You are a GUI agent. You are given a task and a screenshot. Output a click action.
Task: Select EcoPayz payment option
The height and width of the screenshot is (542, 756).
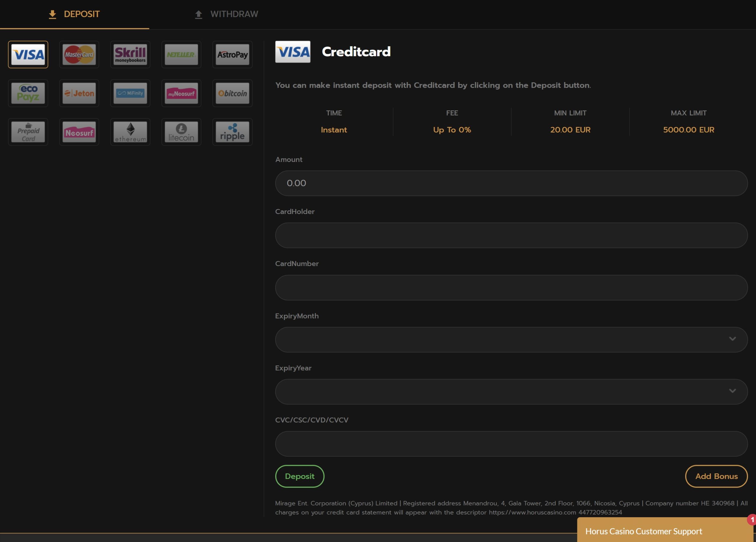[27, 93]
